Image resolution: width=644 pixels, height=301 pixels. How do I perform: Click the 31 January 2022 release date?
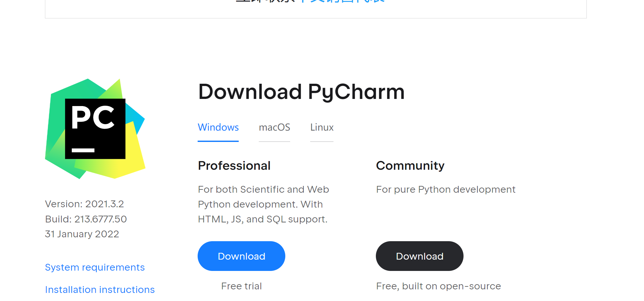pos(82,234)
